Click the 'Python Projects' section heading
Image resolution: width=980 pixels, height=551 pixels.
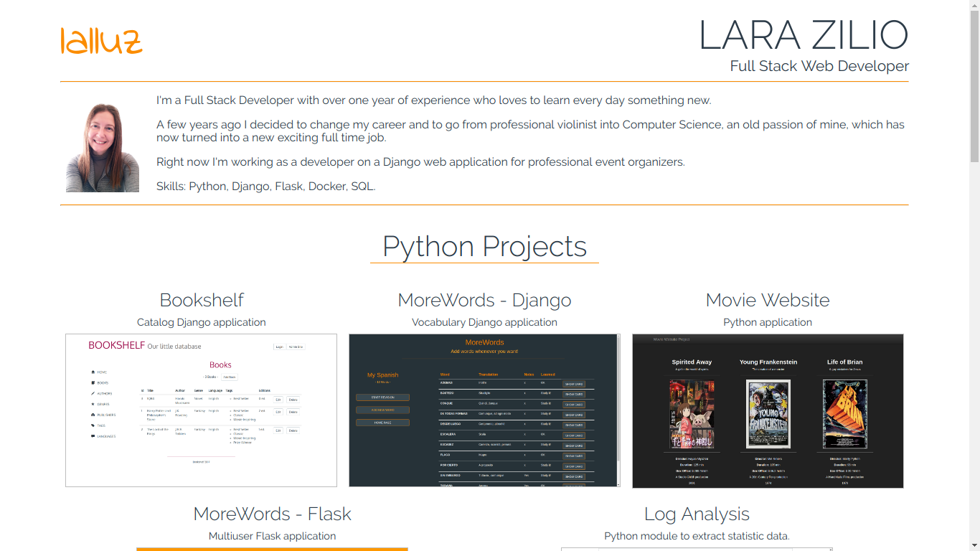(484, 246)
